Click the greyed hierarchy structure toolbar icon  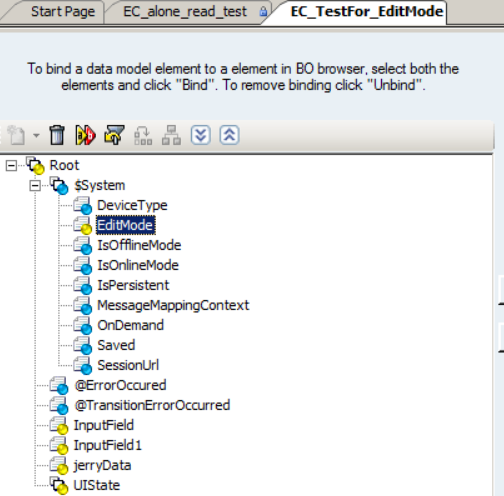tap(171, 135)
